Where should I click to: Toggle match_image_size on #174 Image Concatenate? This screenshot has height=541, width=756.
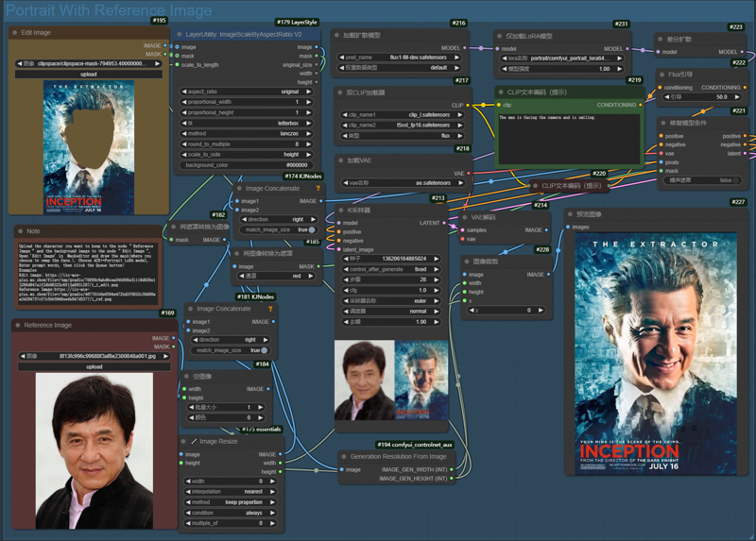tap(312, 229)
